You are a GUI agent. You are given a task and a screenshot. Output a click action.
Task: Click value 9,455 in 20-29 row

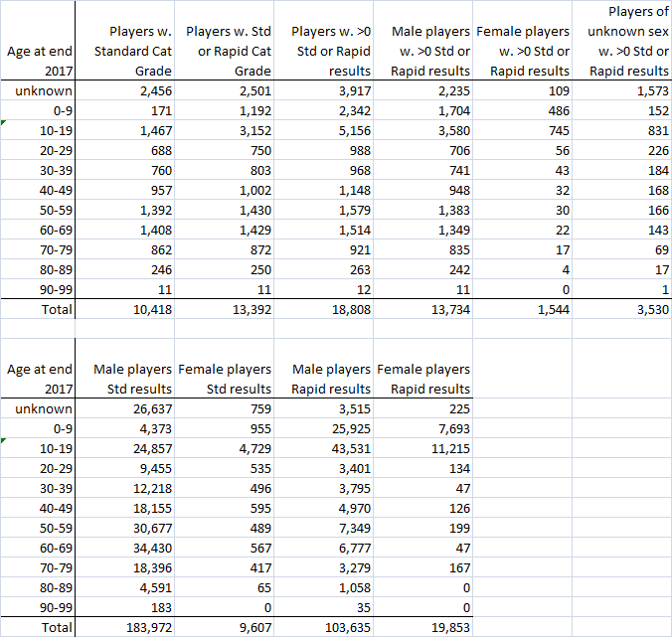click(124, 468)
